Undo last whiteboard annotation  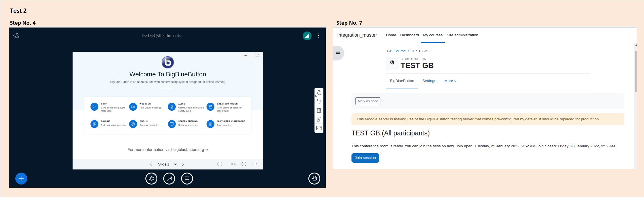coord(319,101)
